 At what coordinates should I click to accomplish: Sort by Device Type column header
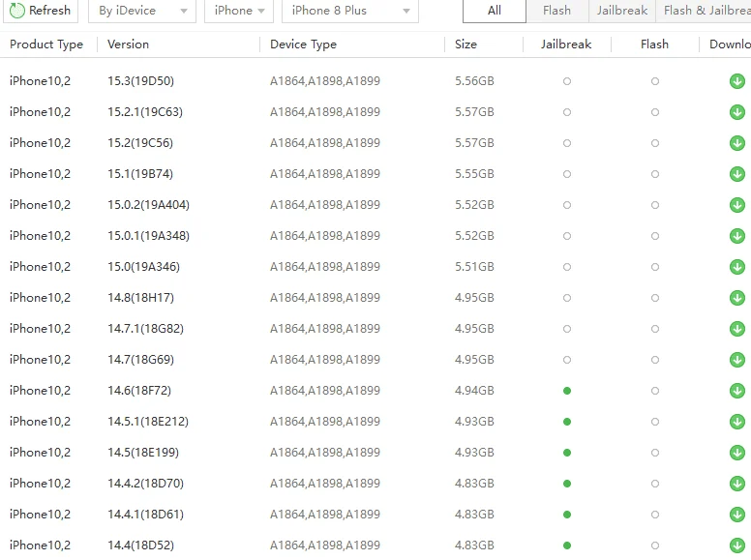pyautogui.click(x=303, y=44)
